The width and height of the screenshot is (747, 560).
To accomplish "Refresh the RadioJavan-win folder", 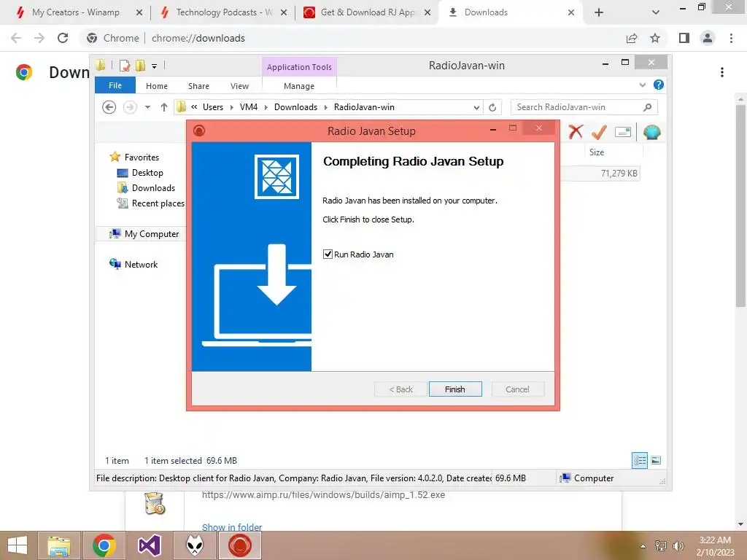I will click(492, 108).
